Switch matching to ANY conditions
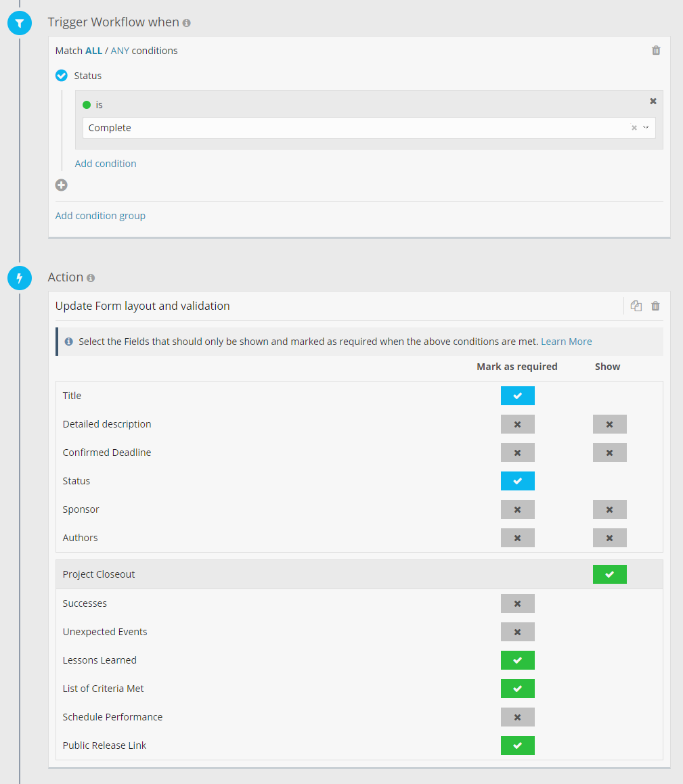This screenshot has height=784, width=683. 120,51
